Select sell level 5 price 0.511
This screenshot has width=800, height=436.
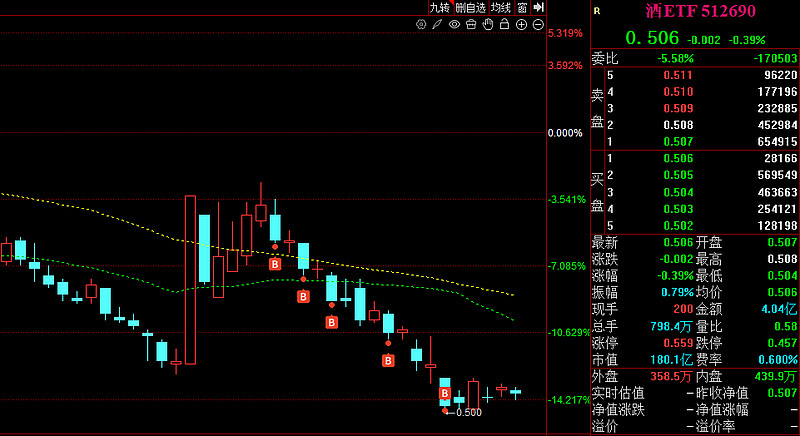pyautogui.click(x=678, y=75)
